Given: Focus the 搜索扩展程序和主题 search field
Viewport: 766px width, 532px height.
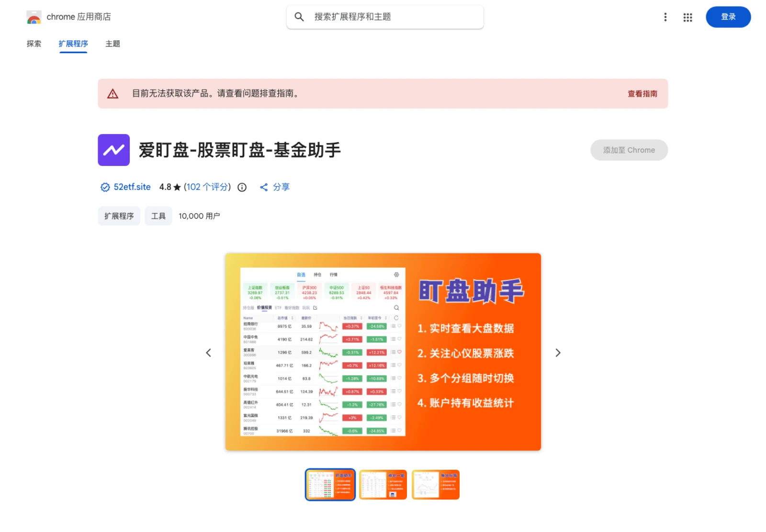Looking at the screenshot, I should (385, 17).
